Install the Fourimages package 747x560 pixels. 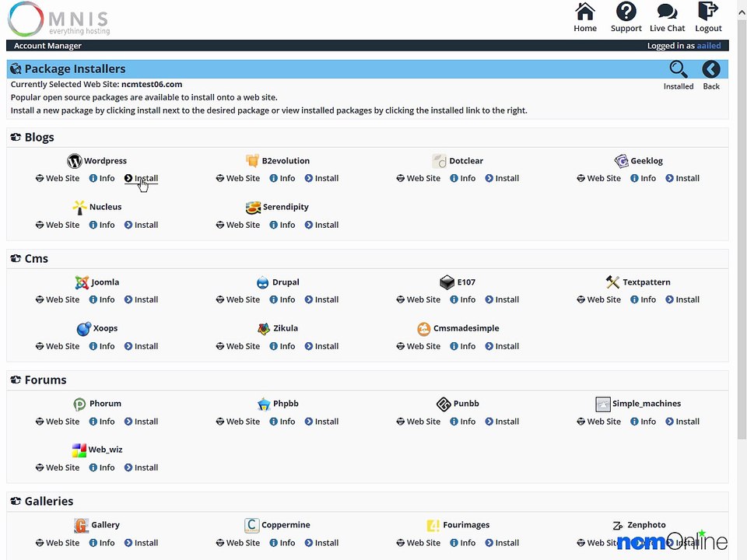click(x=502, y=543)
